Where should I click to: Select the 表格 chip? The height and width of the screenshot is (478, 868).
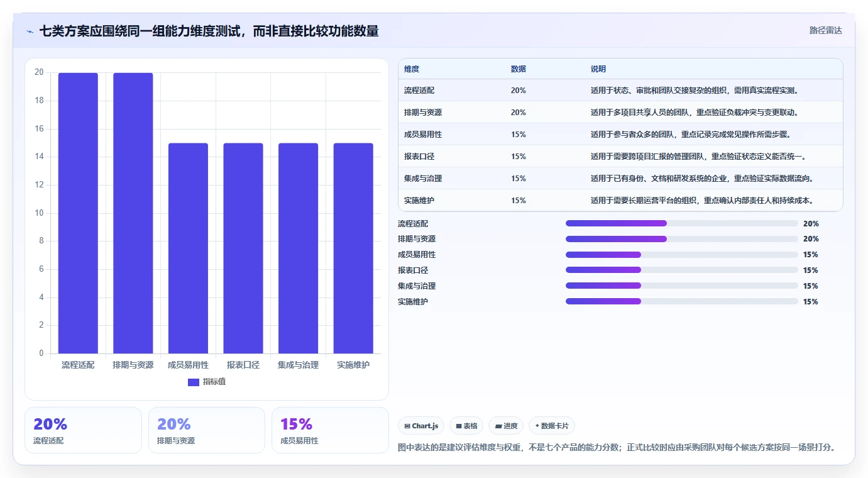coord(466,426)
